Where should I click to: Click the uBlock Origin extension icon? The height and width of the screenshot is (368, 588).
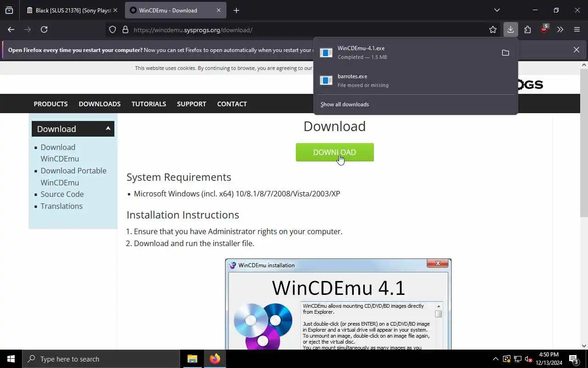coord(544,29)
